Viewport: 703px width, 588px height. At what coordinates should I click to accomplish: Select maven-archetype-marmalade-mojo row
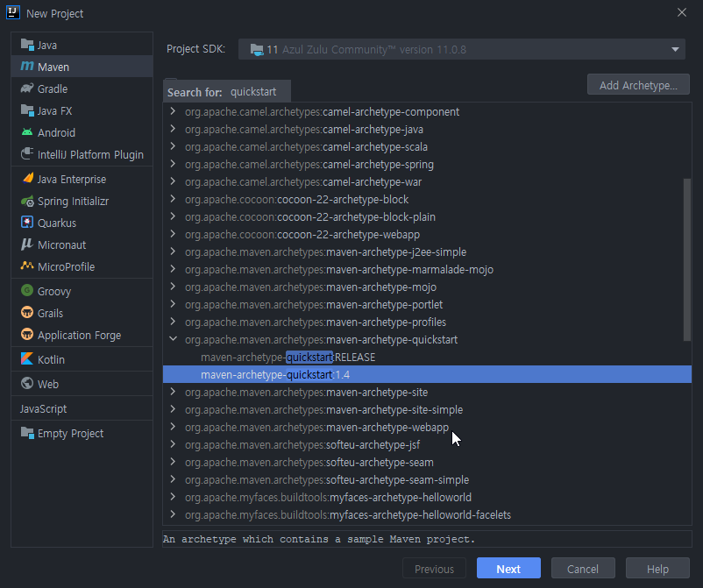click(427, 269)
